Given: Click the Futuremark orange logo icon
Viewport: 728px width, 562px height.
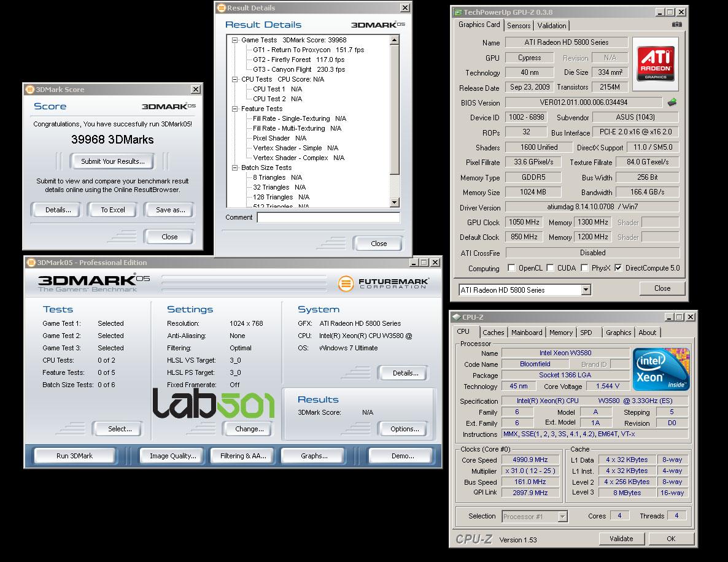Looking at the screenshot, I should 346,283.
